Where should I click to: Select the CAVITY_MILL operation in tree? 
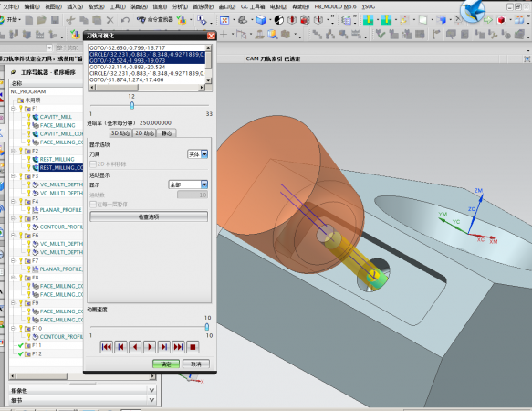pos(56,117)
